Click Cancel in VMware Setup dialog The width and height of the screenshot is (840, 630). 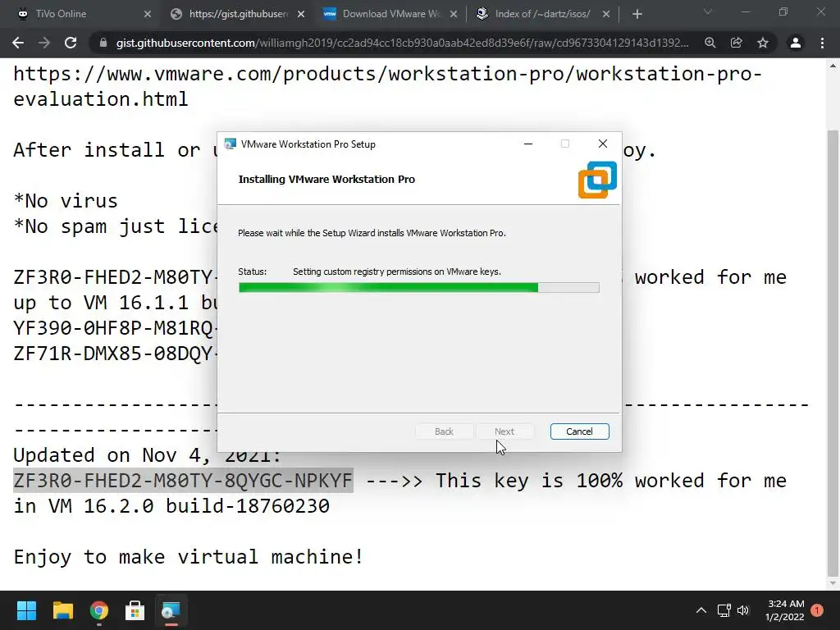(x=579, y=431)
